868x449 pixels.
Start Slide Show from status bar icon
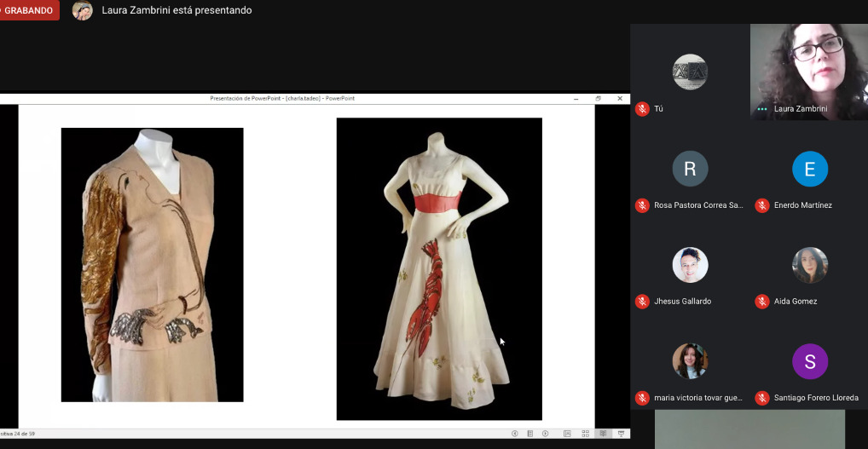point(621,434)
